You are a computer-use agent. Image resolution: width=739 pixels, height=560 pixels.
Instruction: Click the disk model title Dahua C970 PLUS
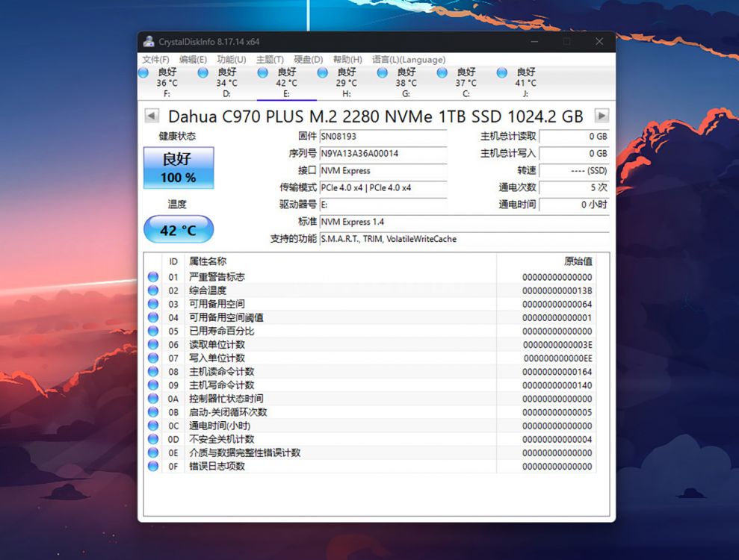point(376,116)
